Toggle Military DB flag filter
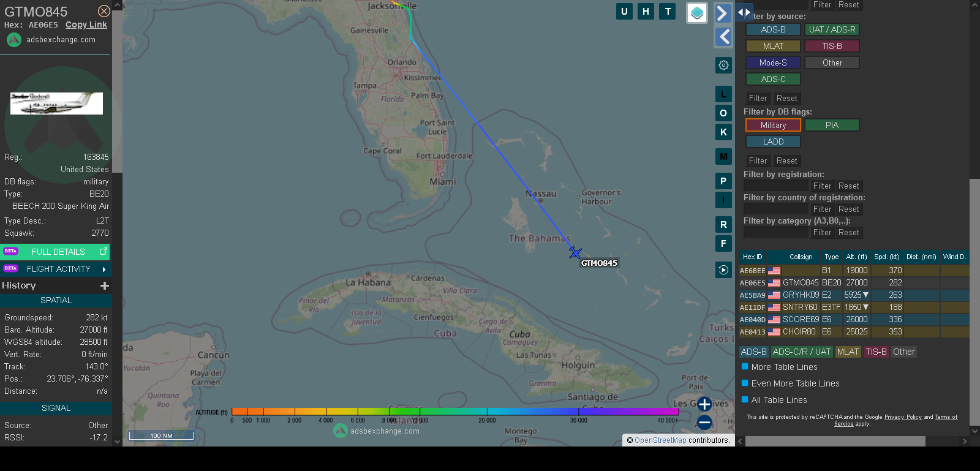980x471 pixels. (x=773, y=125)
